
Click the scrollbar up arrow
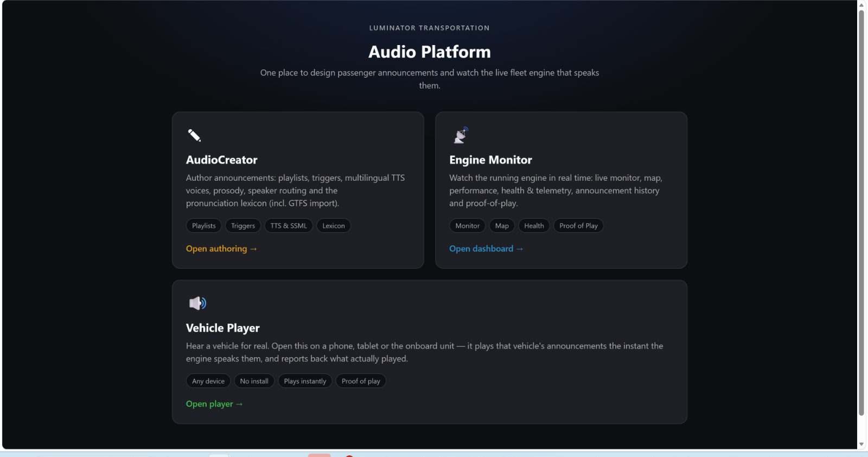(861, 5)
